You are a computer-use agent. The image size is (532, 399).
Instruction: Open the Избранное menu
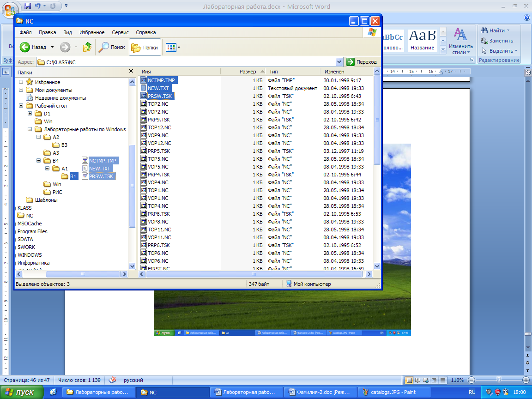point(92,32)
